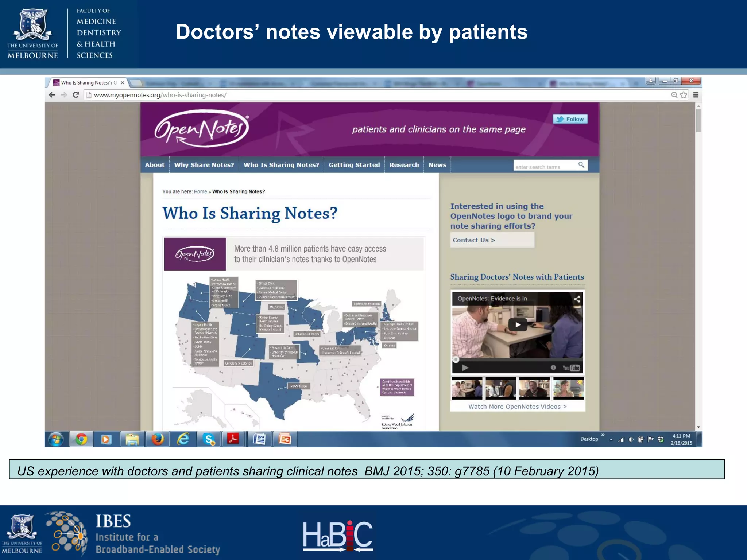Click the user profile button in title bar

tap(651, 81)
